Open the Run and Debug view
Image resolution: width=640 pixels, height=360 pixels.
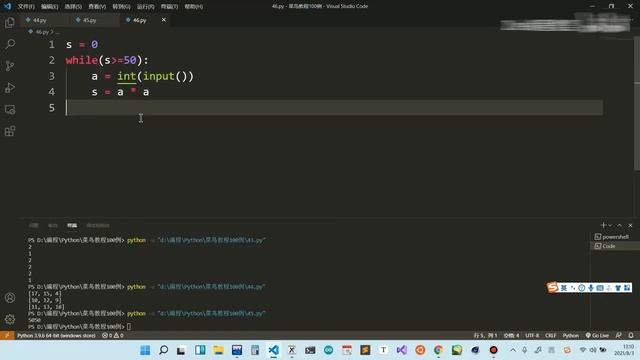click(x=10, y=88)
